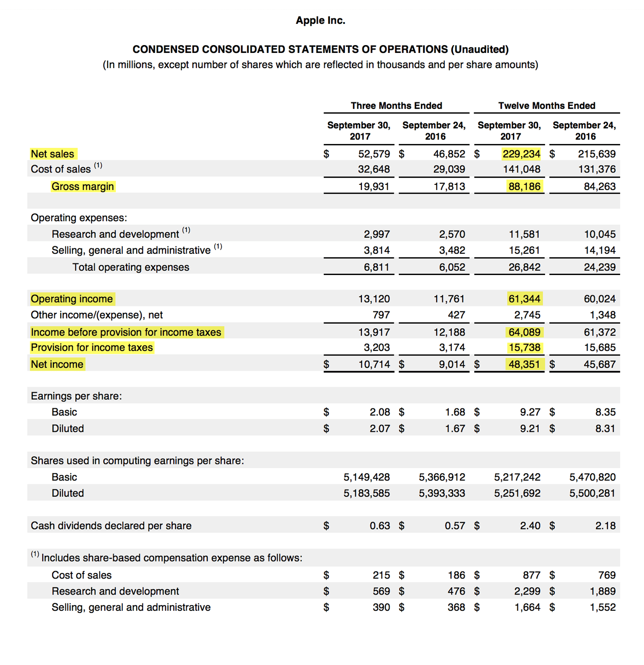Click the 'Three Months Ended' header
Viewport: 644px width, 665px height.
(397, 106)
